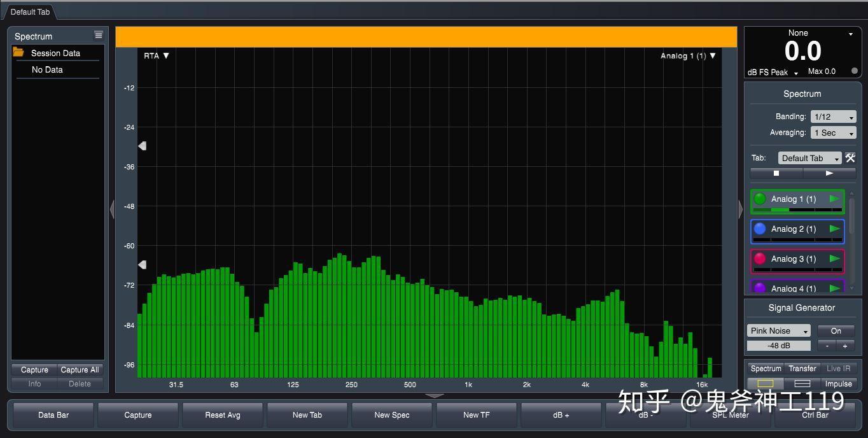This screenshot has width=868, height=438.
Task: Select single-pane view layout icon
Action: (766, 384)
